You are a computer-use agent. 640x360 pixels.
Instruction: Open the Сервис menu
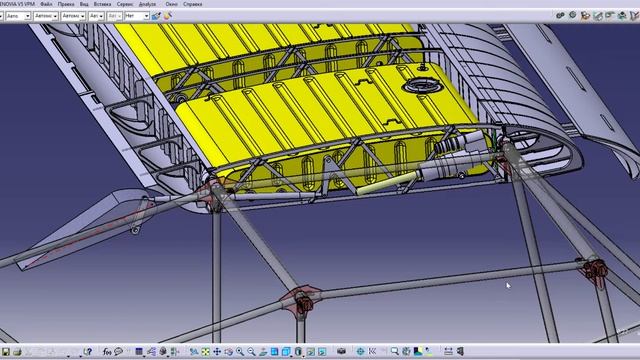point(124,4)
